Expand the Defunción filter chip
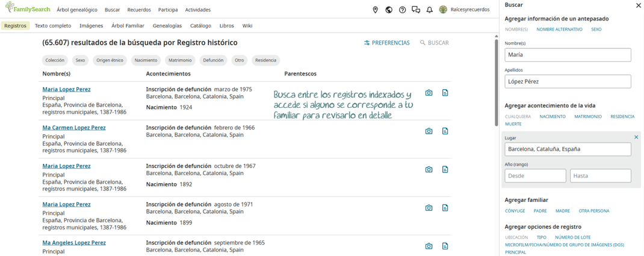 (x=212, y=60)
